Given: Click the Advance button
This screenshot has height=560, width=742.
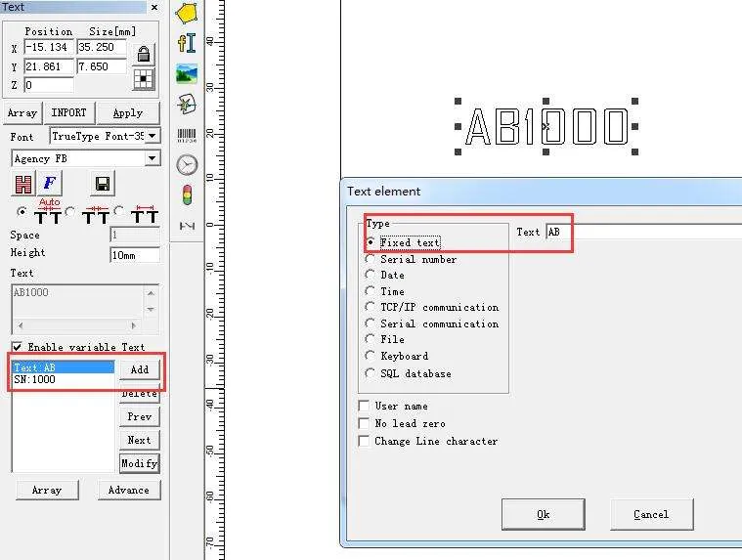Looking at the screenshot, I should coord(129,490).
